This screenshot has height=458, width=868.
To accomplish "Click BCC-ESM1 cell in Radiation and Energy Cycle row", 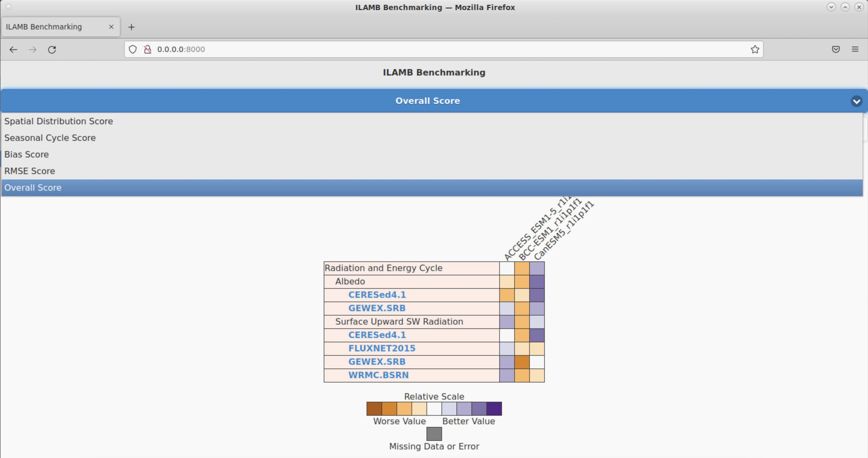I will pos(522,268).
